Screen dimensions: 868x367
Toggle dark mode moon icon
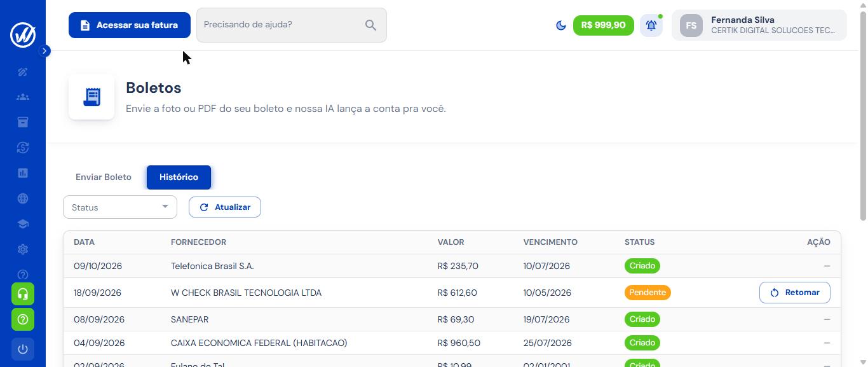point(561,25)
